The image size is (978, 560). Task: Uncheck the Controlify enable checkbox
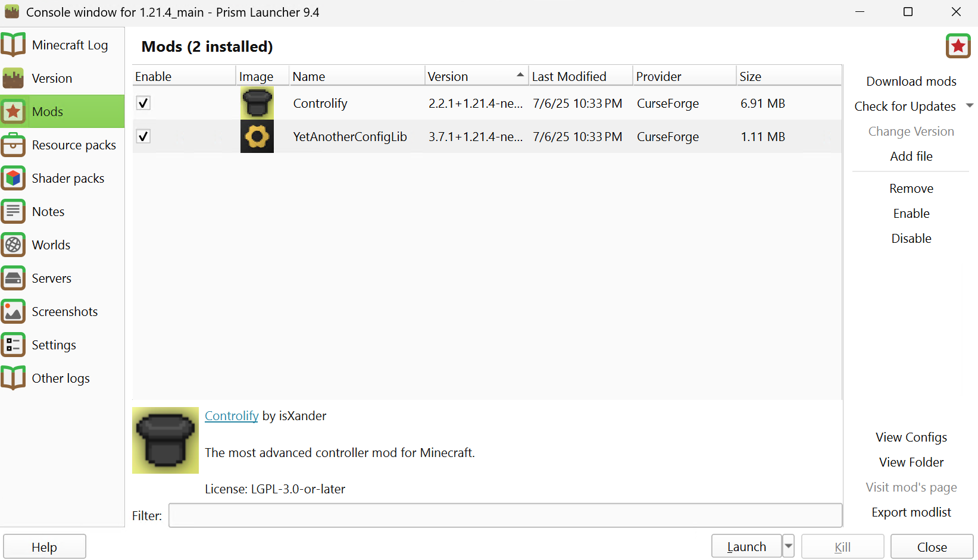pyautogui.click(x=143, y=103)
